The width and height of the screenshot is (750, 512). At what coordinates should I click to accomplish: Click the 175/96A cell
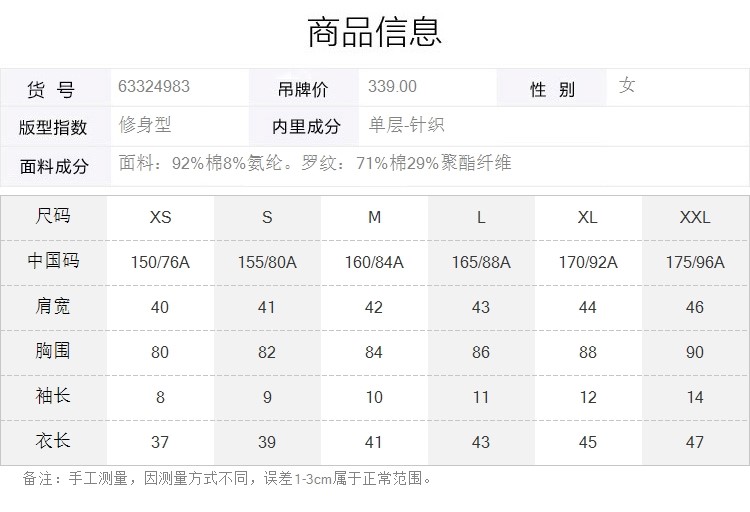[x=695, y=262]
